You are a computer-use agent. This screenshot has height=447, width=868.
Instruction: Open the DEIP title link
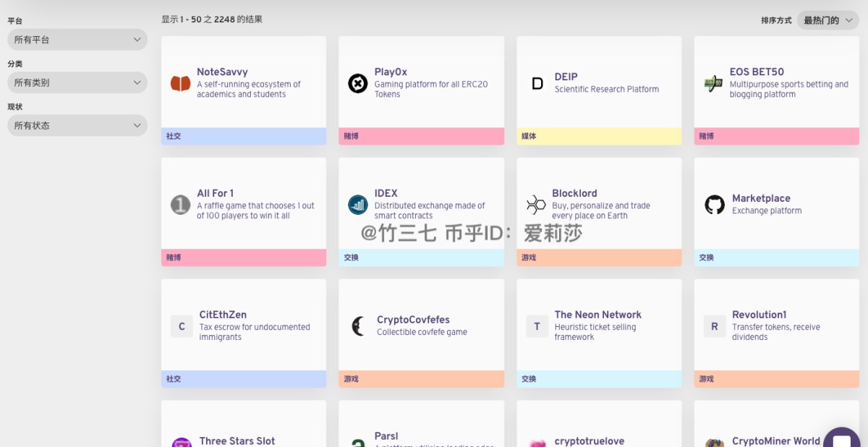(566, 77)
